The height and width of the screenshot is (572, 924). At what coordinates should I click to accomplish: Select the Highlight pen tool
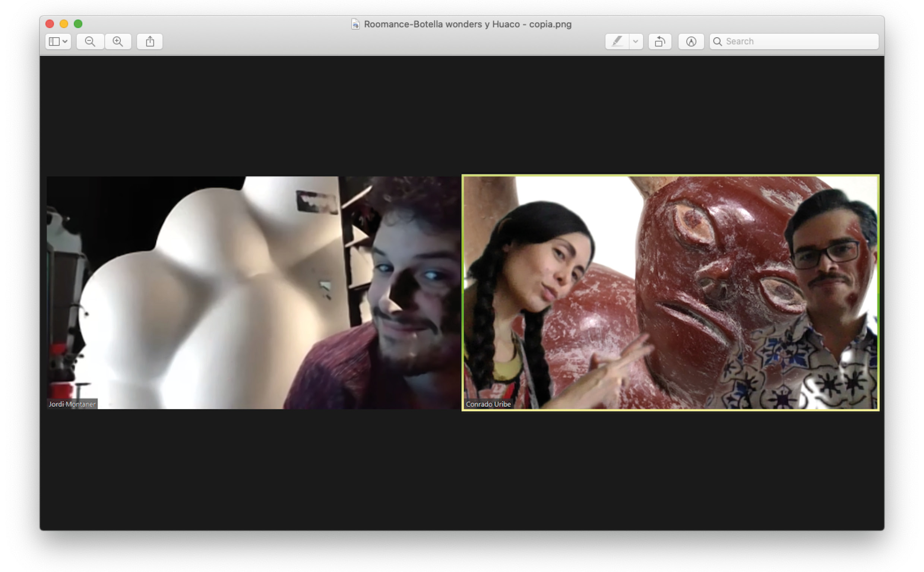[617, 41]
